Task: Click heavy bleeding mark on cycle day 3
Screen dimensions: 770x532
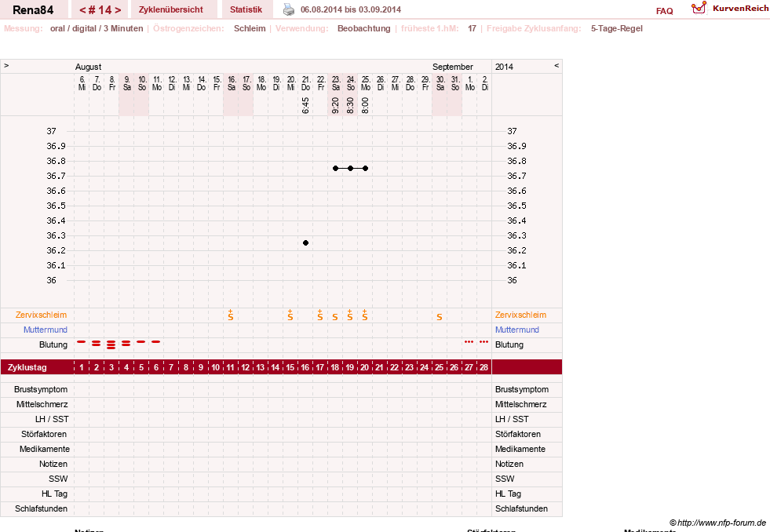Action: point(111,344)
